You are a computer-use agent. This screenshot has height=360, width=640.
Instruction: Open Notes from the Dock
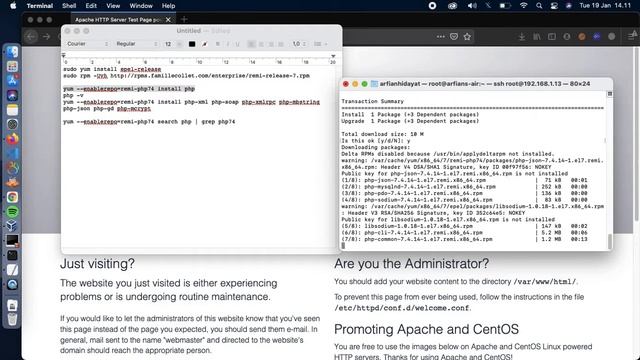12,110
